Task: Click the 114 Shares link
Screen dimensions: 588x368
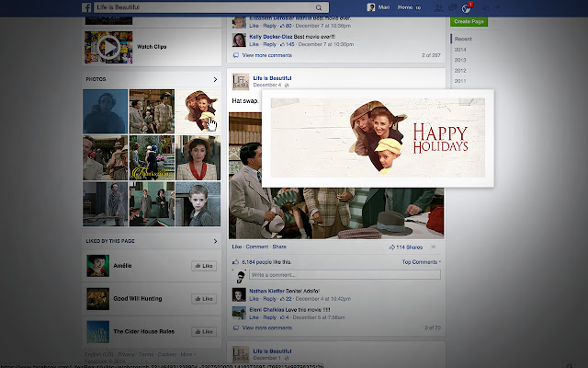Action: pyautogui.click(x=404, y=247)
